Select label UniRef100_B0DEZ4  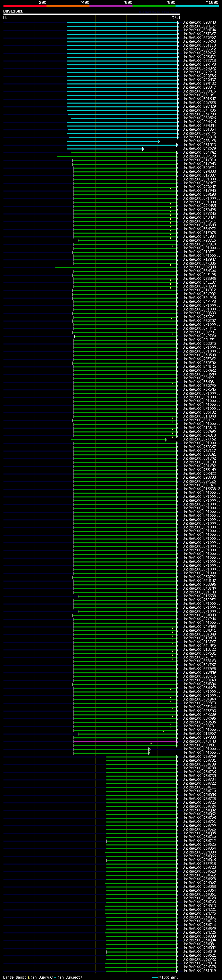[x=199, y=168]
